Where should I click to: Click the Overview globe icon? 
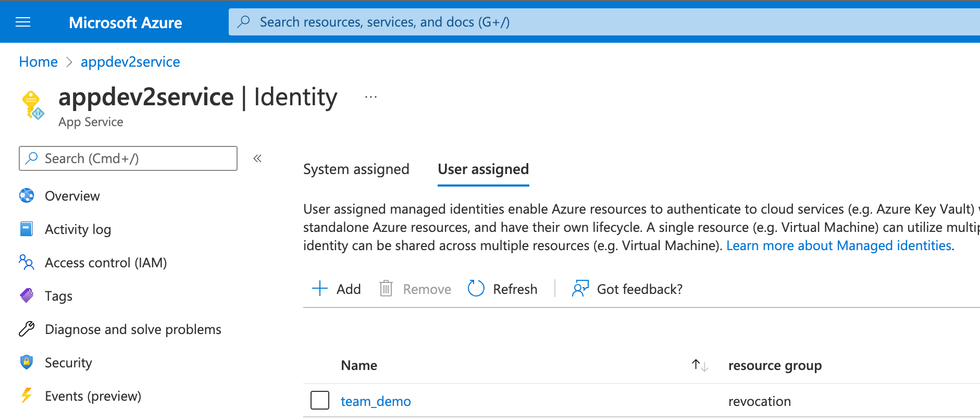click(27, 195)
